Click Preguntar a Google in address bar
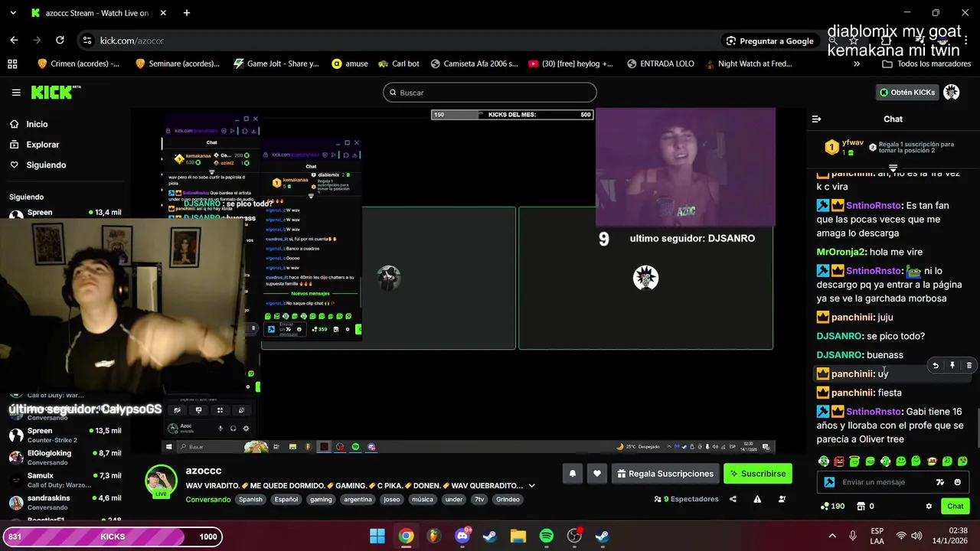The image size is (980, 551). coord(769,41)
